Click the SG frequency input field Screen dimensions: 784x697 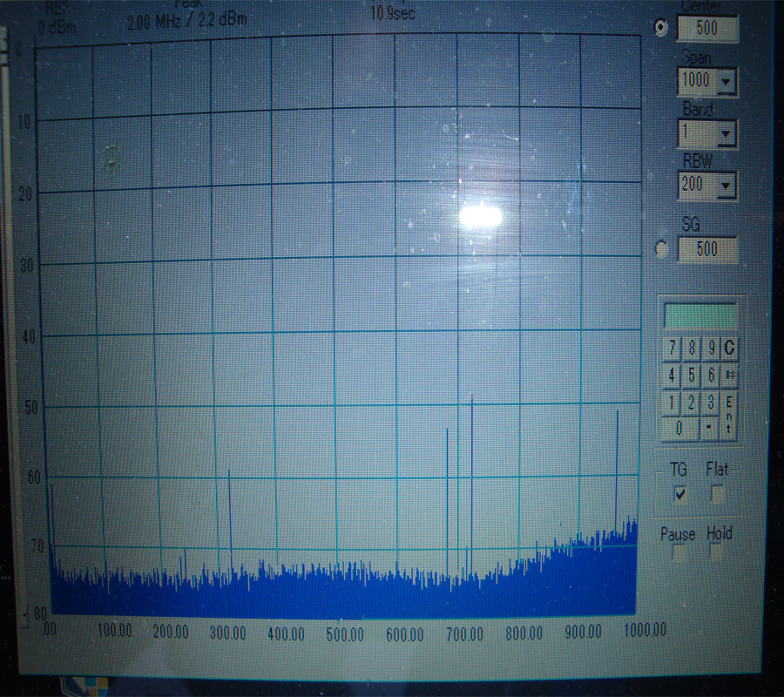pyautogui.click(x=706, y=249)
